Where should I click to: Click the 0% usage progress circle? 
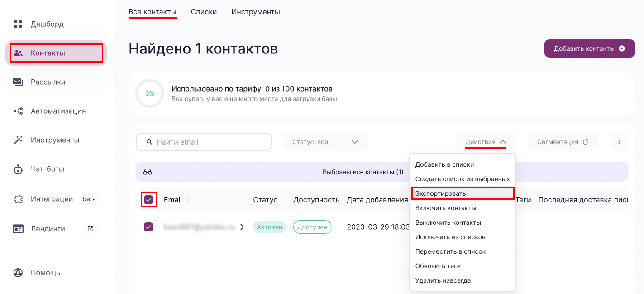150,93
